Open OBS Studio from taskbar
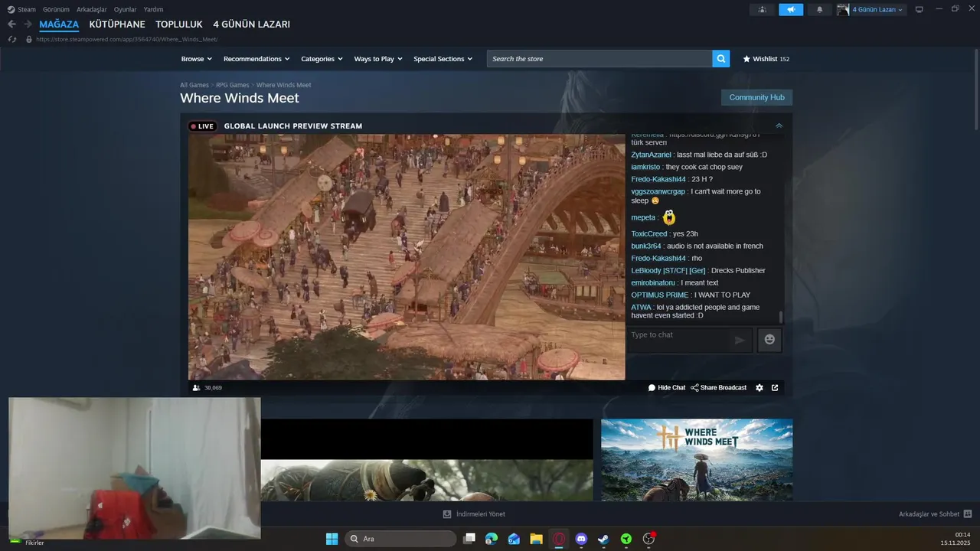Viewport: 980px width, 551px height. tap(648, 539)
